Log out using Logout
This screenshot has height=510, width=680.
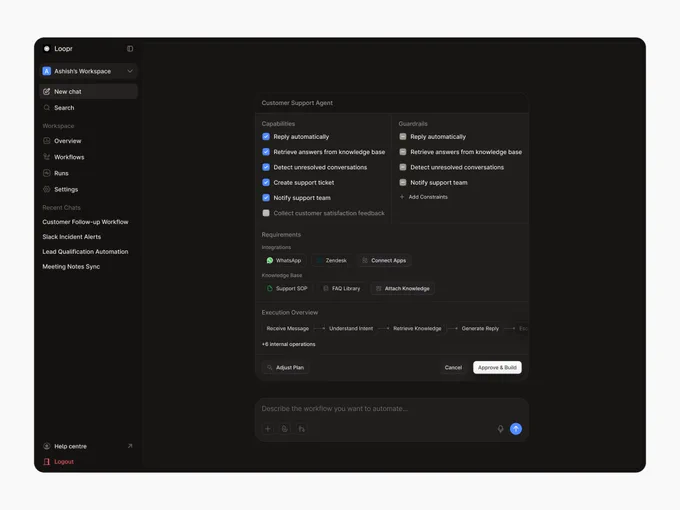pos(59,462)
